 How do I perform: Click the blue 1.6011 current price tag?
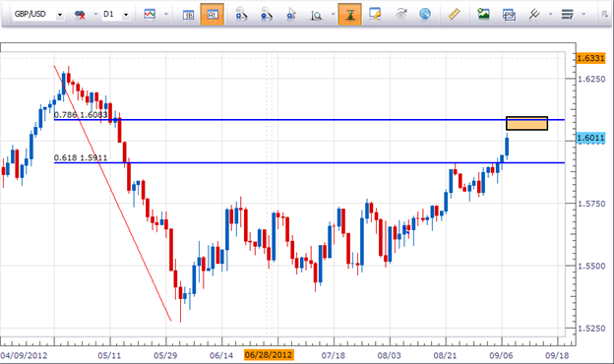click(591, 138)
